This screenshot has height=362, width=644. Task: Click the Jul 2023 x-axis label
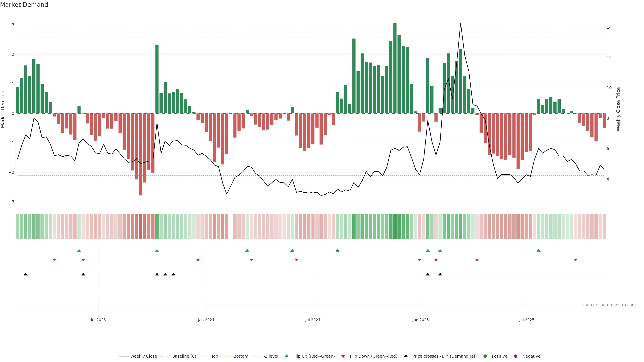[98, 320]
